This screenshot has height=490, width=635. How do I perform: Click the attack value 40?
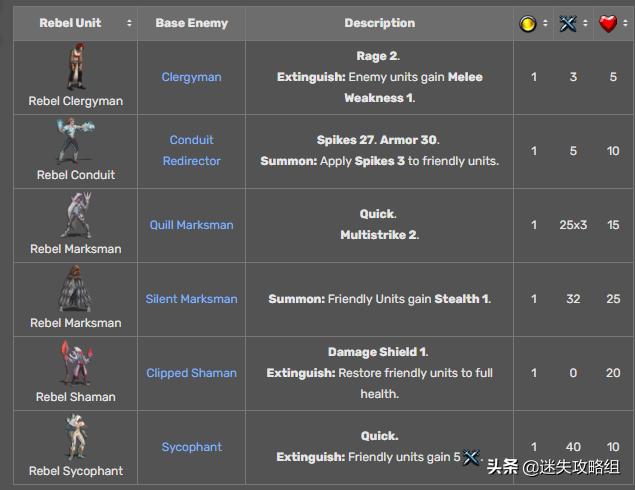(x=573, y=447)
